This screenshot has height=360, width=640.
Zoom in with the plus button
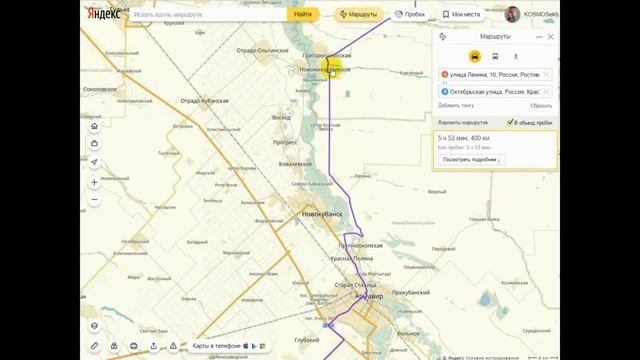tap(94, 182)
